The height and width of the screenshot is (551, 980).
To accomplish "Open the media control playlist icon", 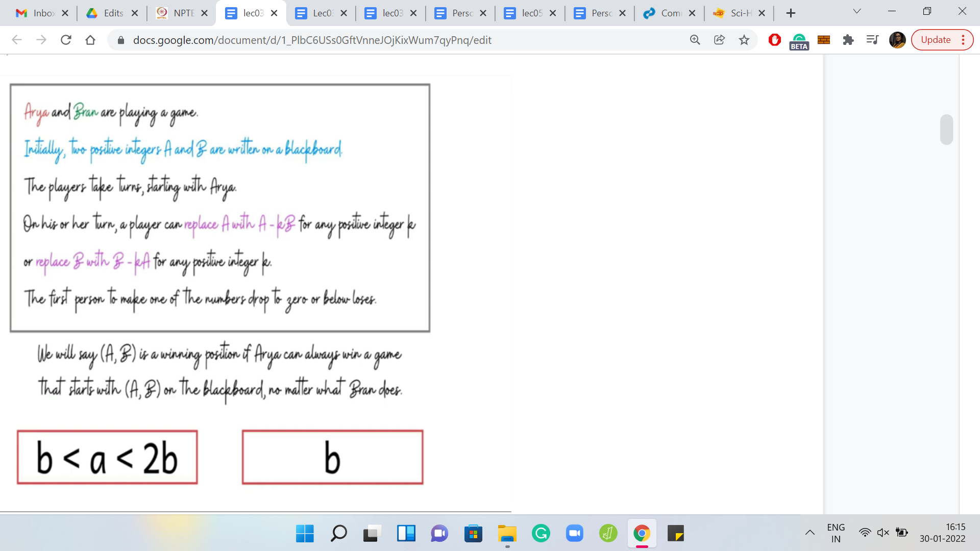I will (x=872, y=40).
